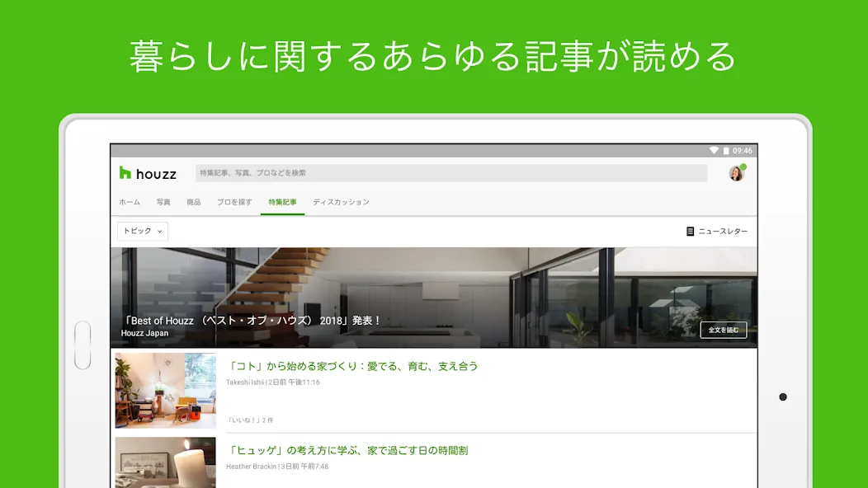Open article 「コト」から始める家づくり

click(352, 366)
